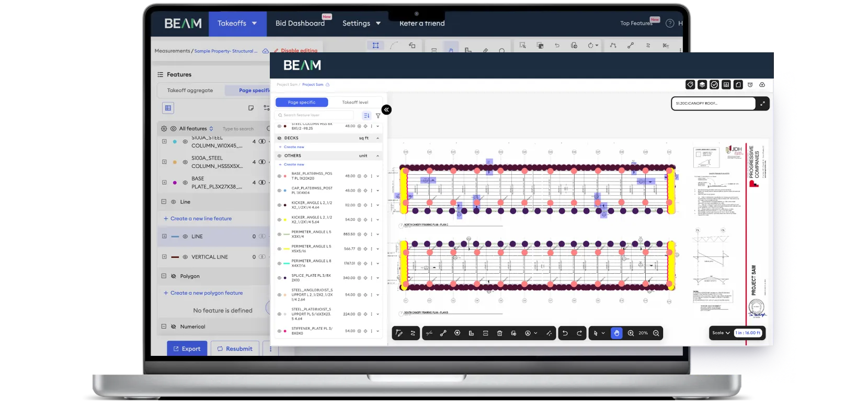This screenshot has height=404, width=868.
Task: Click the cloud upload icon in the top-right icon row
Action: (762, 85)
